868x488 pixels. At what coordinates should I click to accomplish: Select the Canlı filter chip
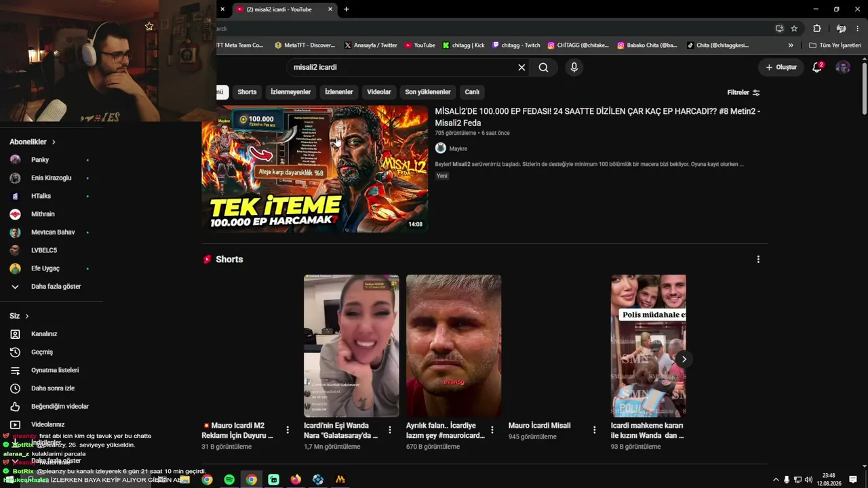[x=472, y=92]
